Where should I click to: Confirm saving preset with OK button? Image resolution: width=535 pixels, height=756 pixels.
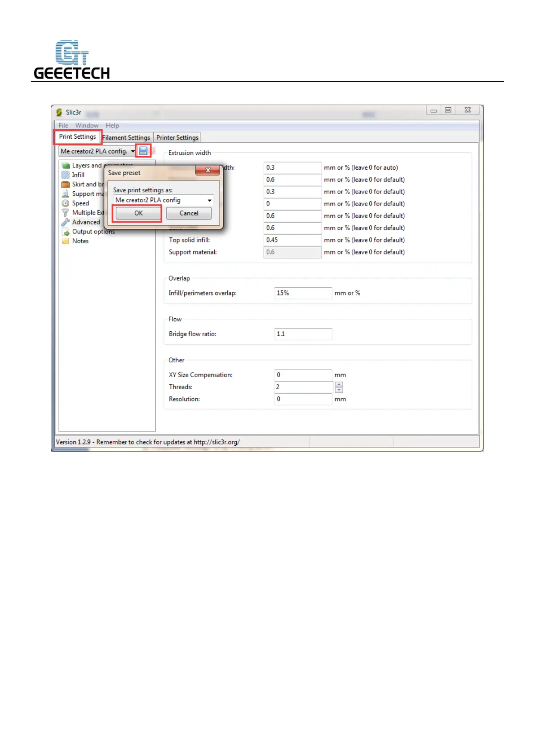[x=138, y=213]
